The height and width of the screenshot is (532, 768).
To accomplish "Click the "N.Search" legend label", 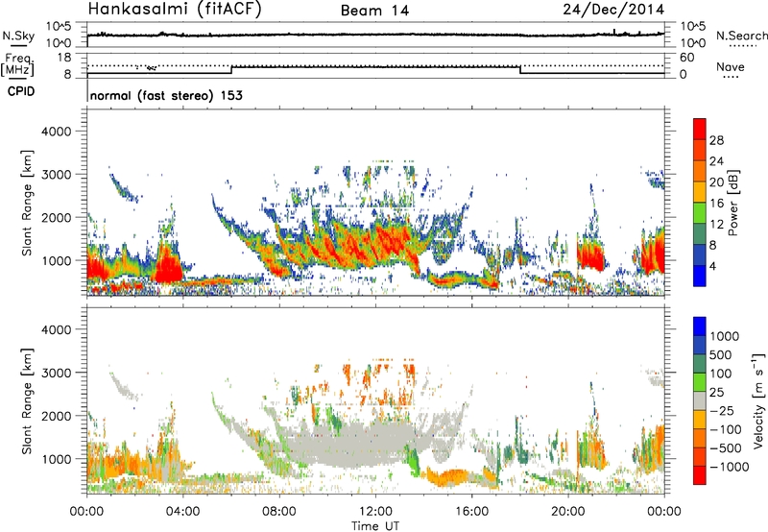I will [x=741, y=36].
